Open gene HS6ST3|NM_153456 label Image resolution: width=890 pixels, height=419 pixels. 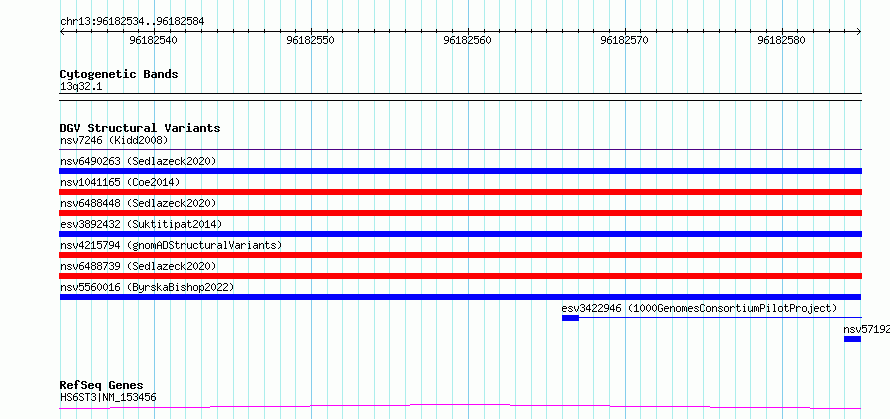coord(108,397)
